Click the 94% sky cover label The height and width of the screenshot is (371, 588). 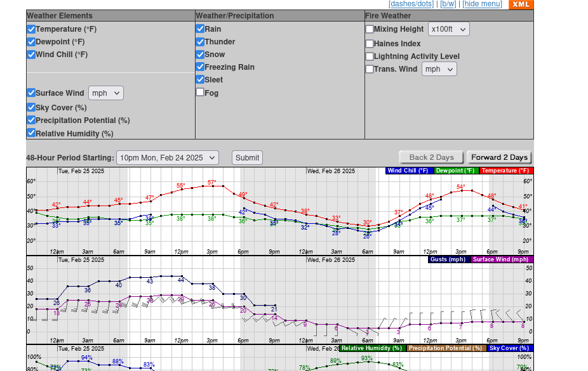click(86, 358)
